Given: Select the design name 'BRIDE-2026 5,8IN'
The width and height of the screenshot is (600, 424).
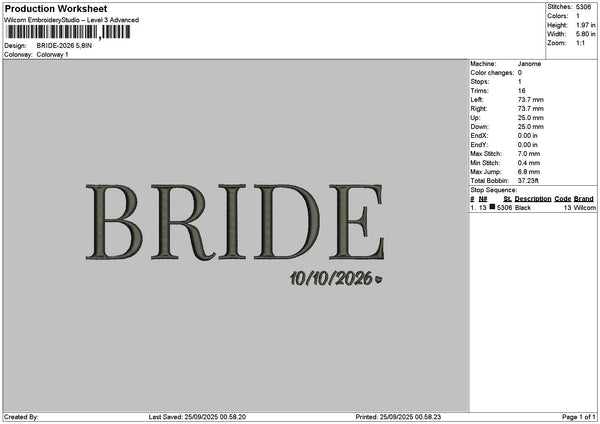Looking at the screenshot, I should coord(64,46).
